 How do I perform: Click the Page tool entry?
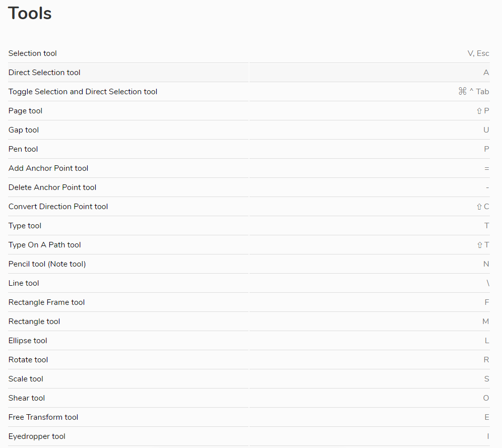point(25,111)
